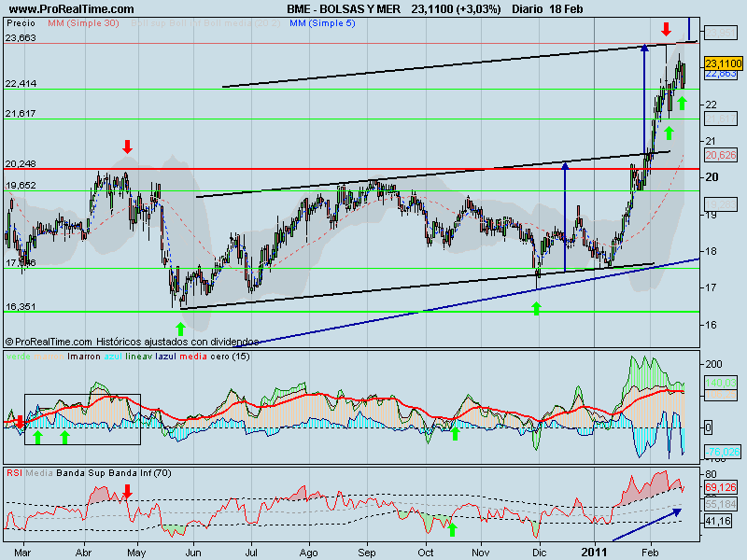Select the Ago month label on time axis
Viewport: 747px width, 560px height.
[309, 553]
